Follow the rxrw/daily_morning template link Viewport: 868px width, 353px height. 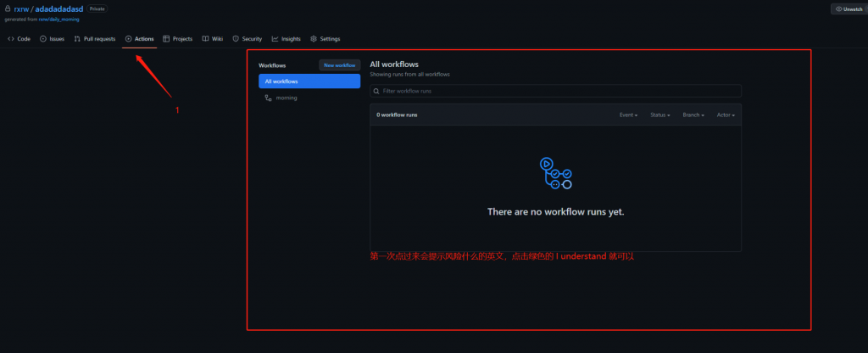tap(58, 20)
